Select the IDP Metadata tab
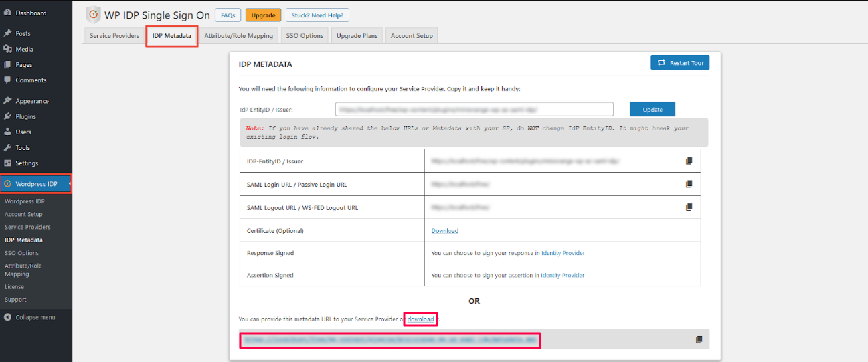This screenshot has width=868, height=362. (x=172, y=36)
